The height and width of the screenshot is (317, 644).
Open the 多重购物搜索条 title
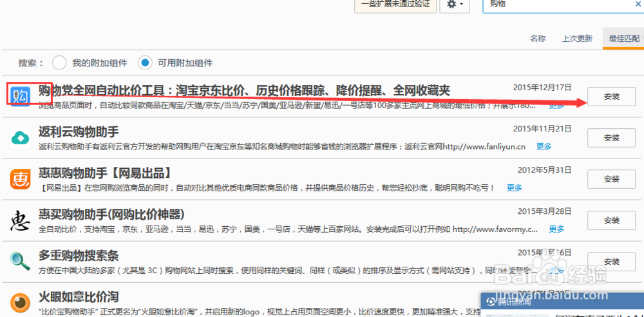[79, 255]
